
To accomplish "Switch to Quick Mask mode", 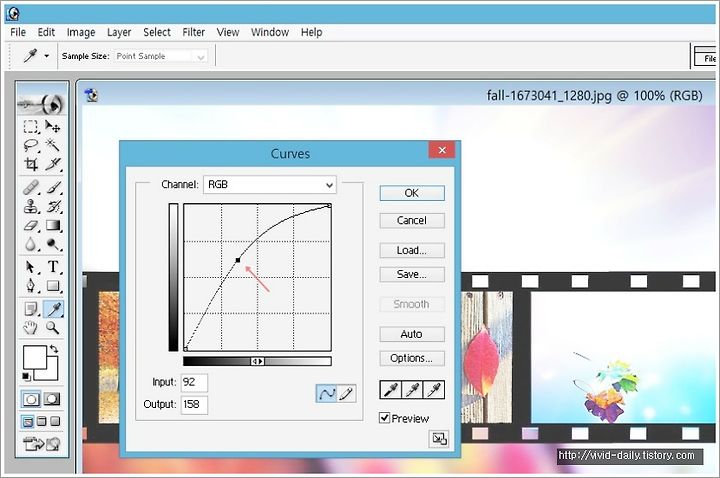I will pyautogui.click(x=52, y=399).
